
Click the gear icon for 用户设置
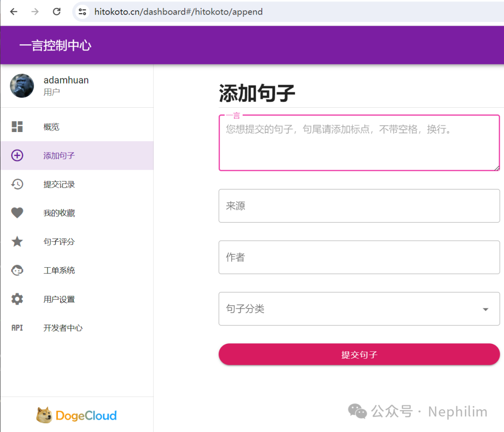pos(17,299)
